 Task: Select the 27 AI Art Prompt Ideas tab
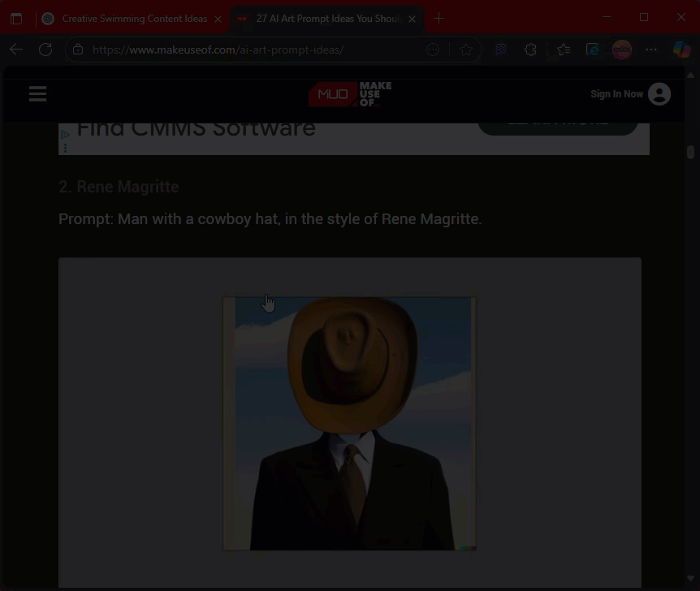(325, 18)
